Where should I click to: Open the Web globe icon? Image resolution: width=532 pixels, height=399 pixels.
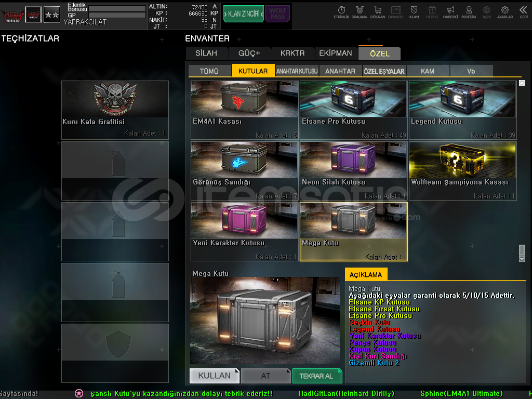pyautogui.click(x=486, y=12)
